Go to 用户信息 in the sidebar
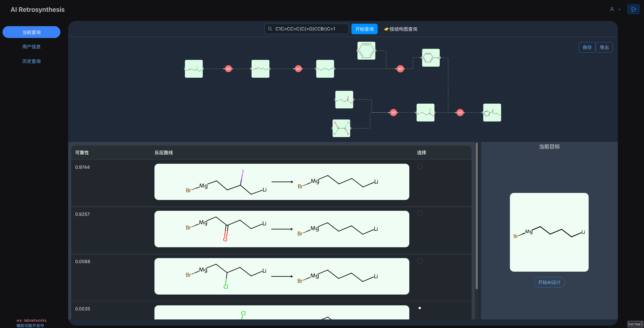Viewport: 644px width, 328px height. click(x=31, y=47)
